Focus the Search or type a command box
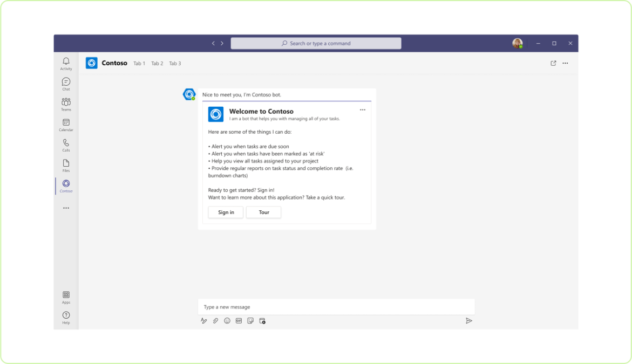The image size is (632, 364). pos(316,44)
